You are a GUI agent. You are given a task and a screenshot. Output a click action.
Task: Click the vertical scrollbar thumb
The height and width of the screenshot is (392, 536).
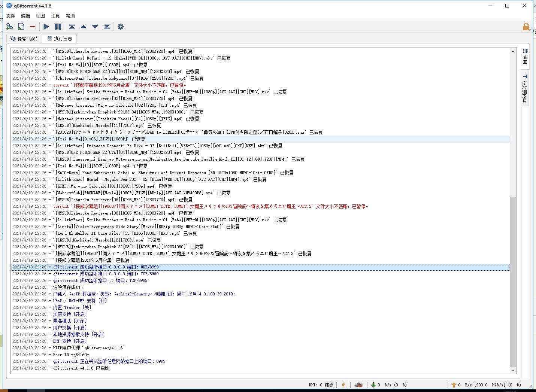[x=513, y=282]
